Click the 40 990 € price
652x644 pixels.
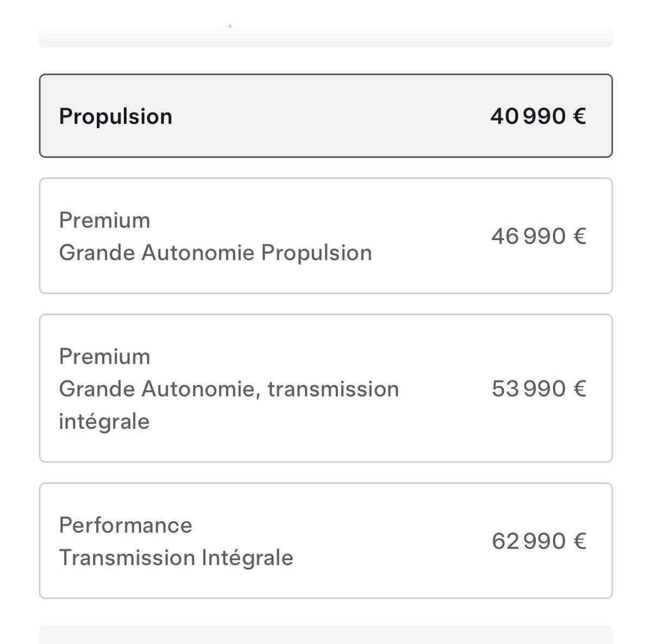pyautogui.click(x=538, y=116)
